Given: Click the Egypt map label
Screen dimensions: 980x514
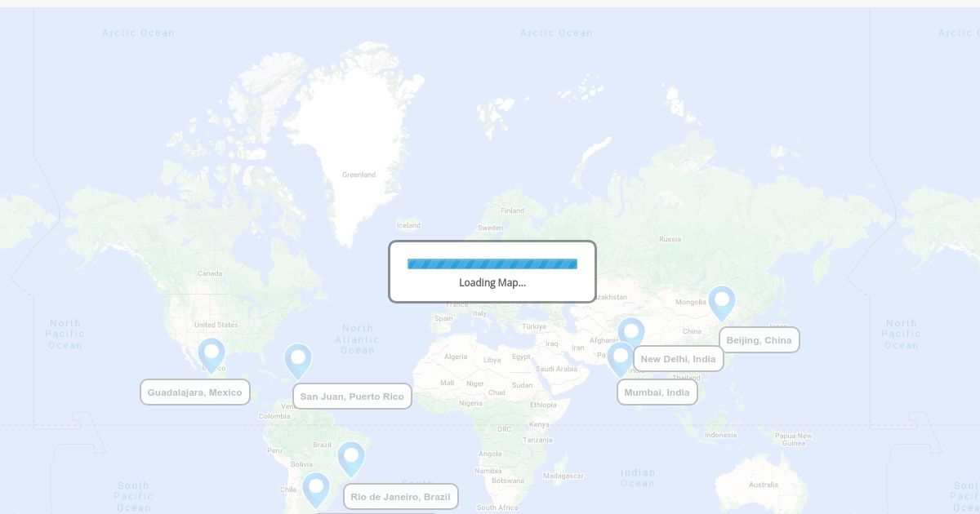Looking at the screenshot, I should (521, 357).
